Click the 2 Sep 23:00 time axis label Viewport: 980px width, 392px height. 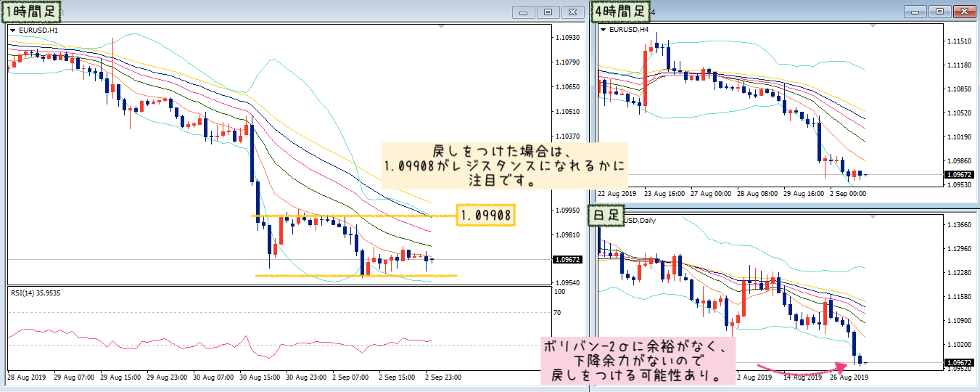coord(445,378)
